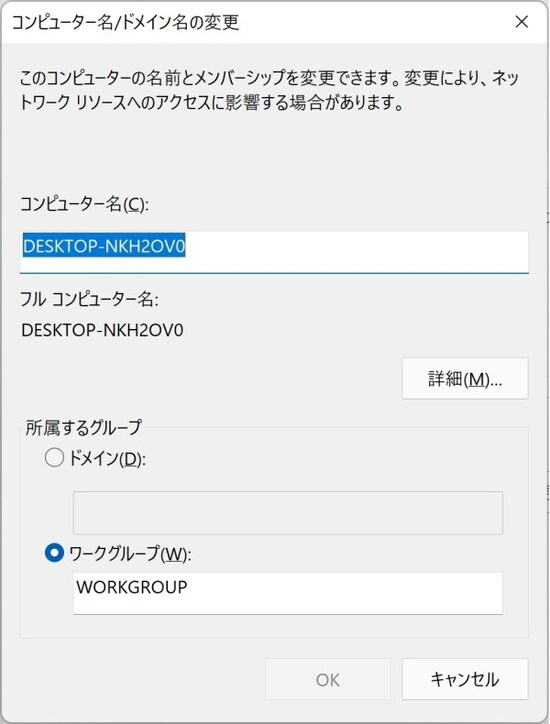Select the ワークグループ(W) radio button
The image size is (550, 724).
click(x=54, y=553)
